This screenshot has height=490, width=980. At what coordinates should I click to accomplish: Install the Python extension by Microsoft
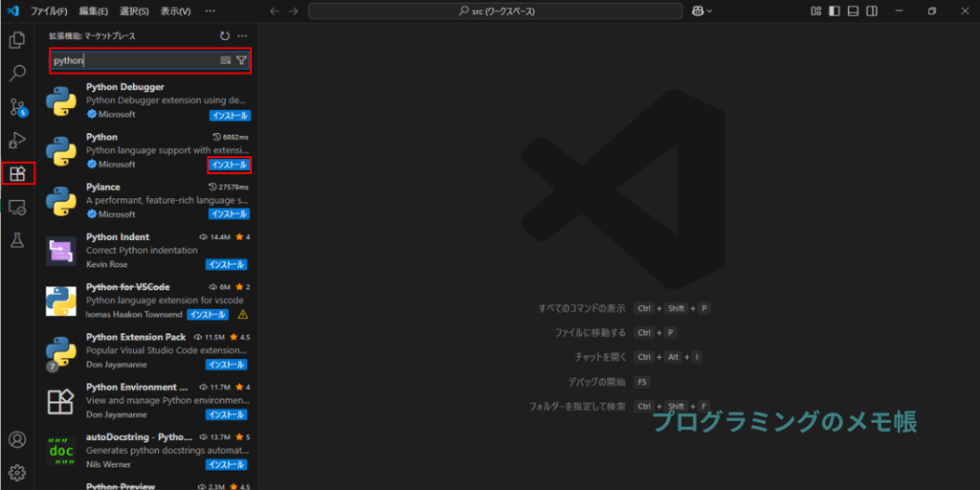pos(229,165)
